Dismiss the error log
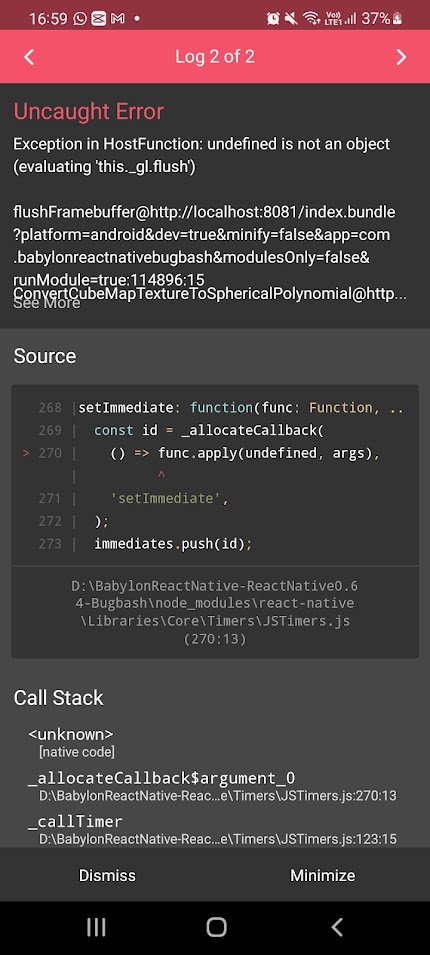The width and height of the screenshot is (430, 955). pyautogui.click(x=107, y=875)
